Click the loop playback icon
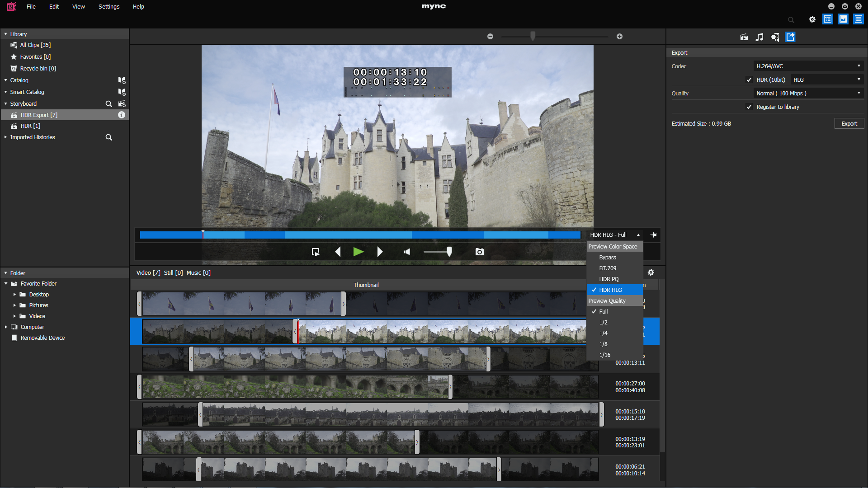This screenshot has width=868, height=488. pyautogui.click(x=316, y=252)
